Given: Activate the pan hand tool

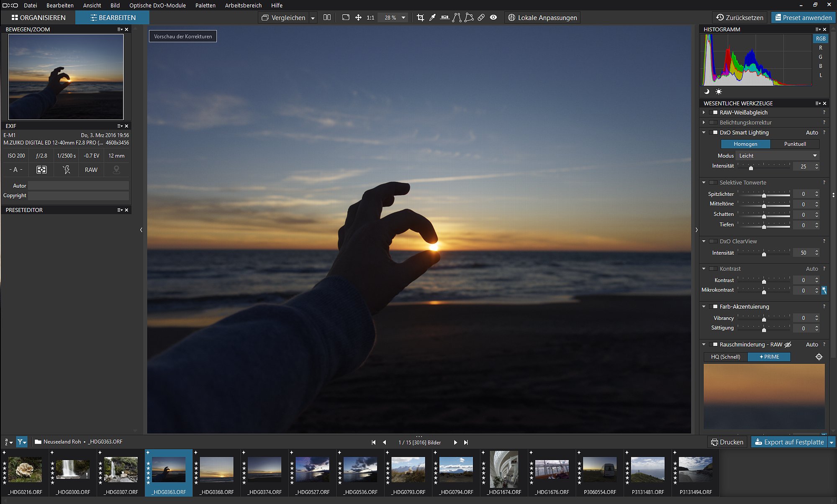Looking at the screenshot, I should tap(358, 18).
